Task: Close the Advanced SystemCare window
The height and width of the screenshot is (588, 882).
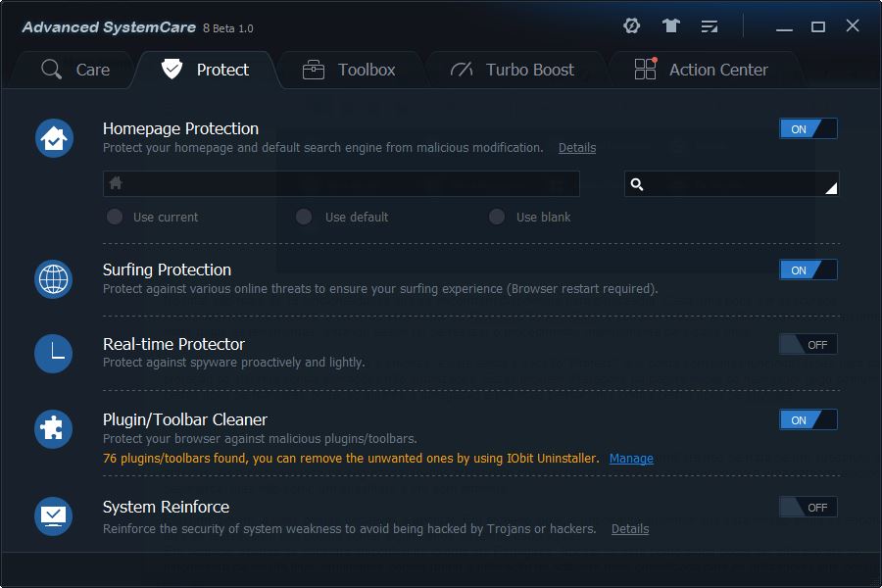Action: click(853, 25)
